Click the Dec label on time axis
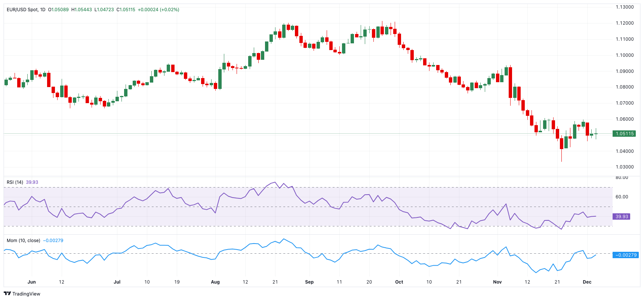The image size is (644, 300). (587, 282)
